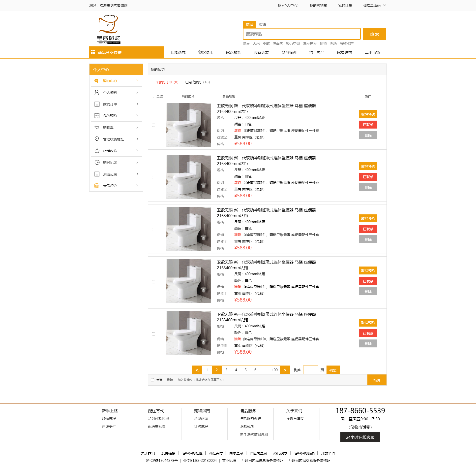The height and width of the screenshot is (470, 476).
Task: Expand the 浏览记录 sidebar chevron
Action: [137, 174]
